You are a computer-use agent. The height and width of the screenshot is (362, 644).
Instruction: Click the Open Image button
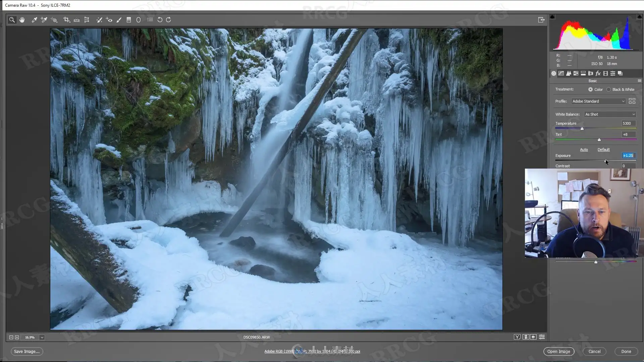point(559,352)
